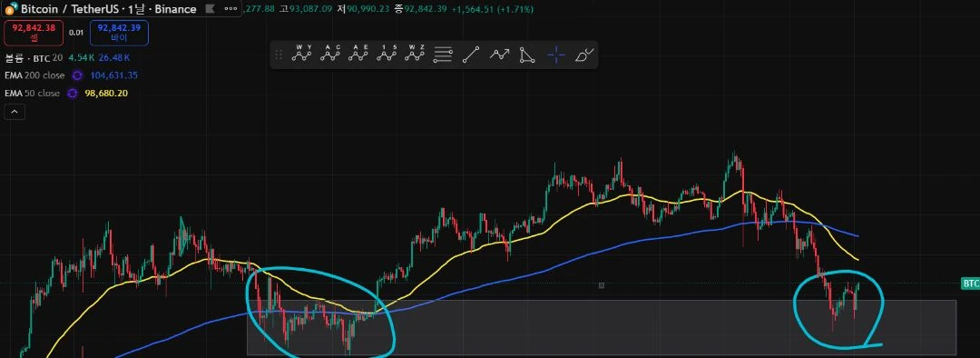Viewport: 980px width, 358px height.
Task: Select the Elliott WXYXZ triple combo tool
Action: click(415, 55)
